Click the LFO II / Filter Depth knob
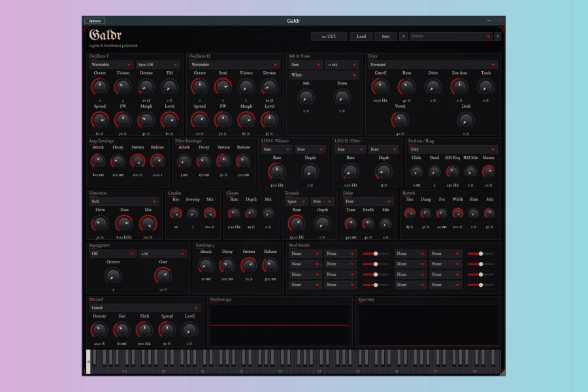The width and height of the screenshot is (588, 392). coord(384,171)
